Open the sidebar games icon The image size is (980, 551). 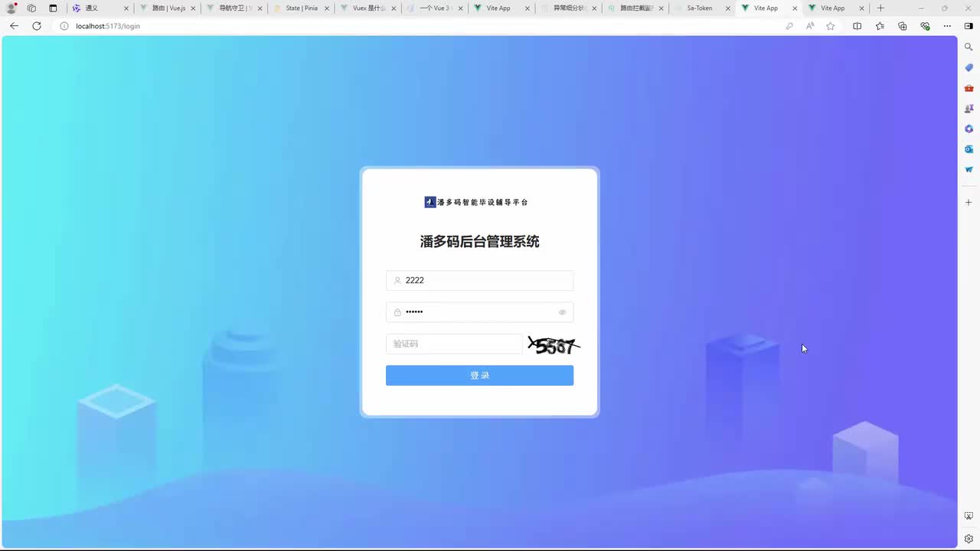tap(969, 109)
